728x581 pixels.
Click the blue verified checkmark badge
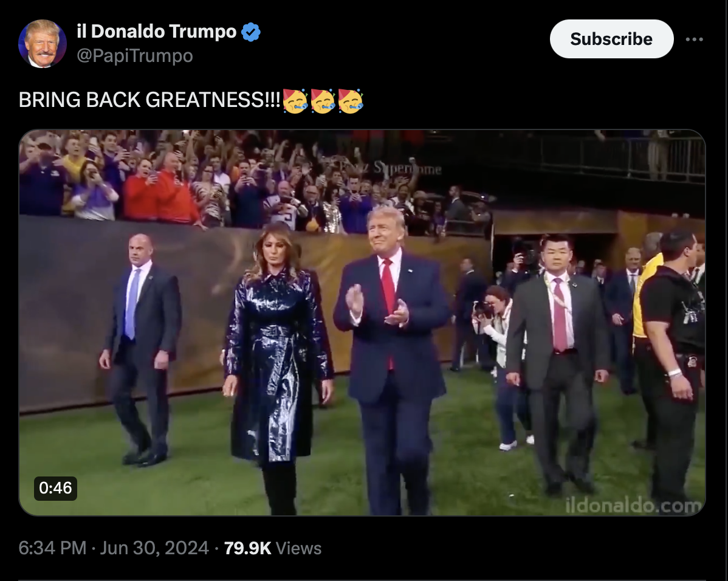(x=251, y=32)
